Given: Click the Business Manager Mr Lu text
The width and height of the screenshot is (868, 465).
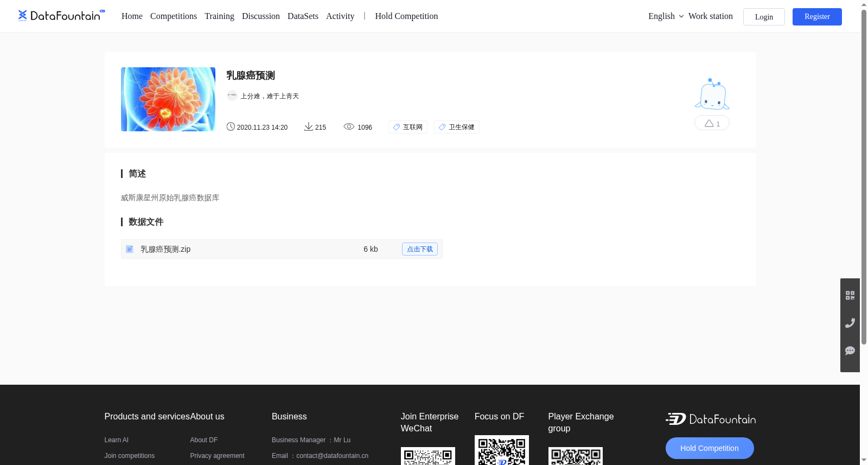Looking at the screenshot, I should pyautogui.click(x=311, y=440).
